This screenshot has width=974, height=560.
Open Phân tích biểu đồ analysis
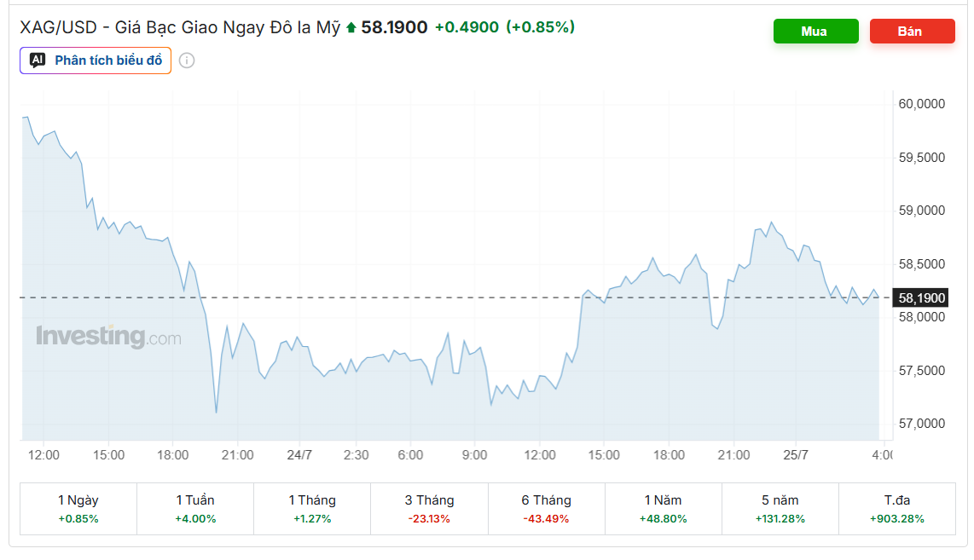95,61
